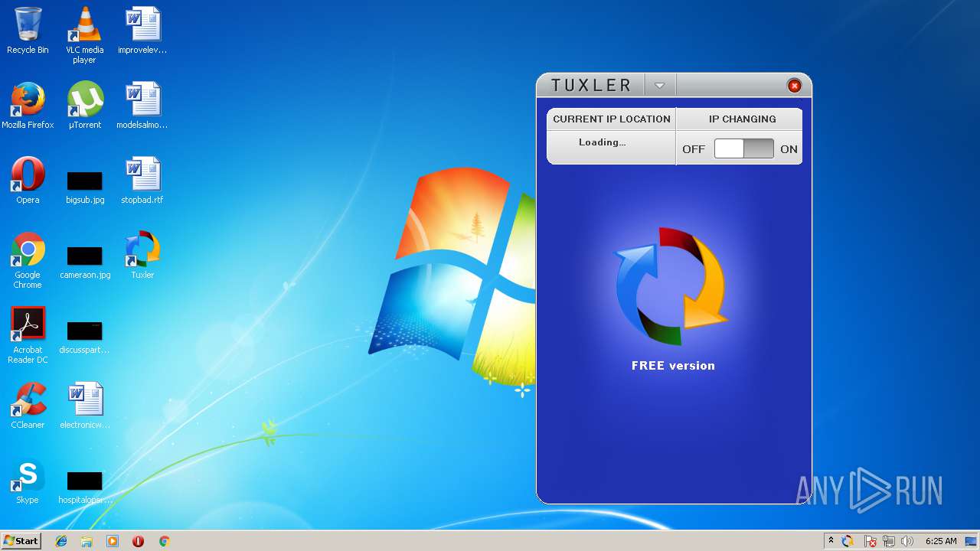Viewport: 980px width, 551px height.
Task: Select the improvelev Word document icon
Action: 142,31
